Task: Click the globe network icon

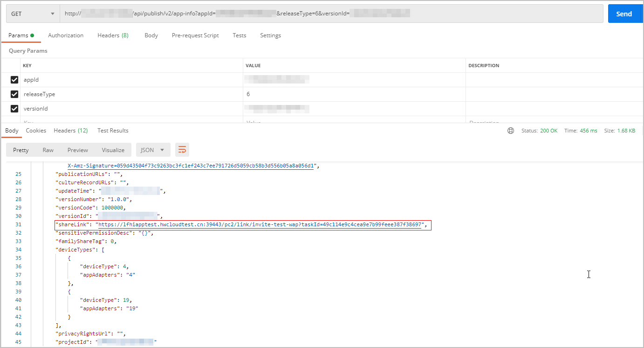Action: (511, 131)
